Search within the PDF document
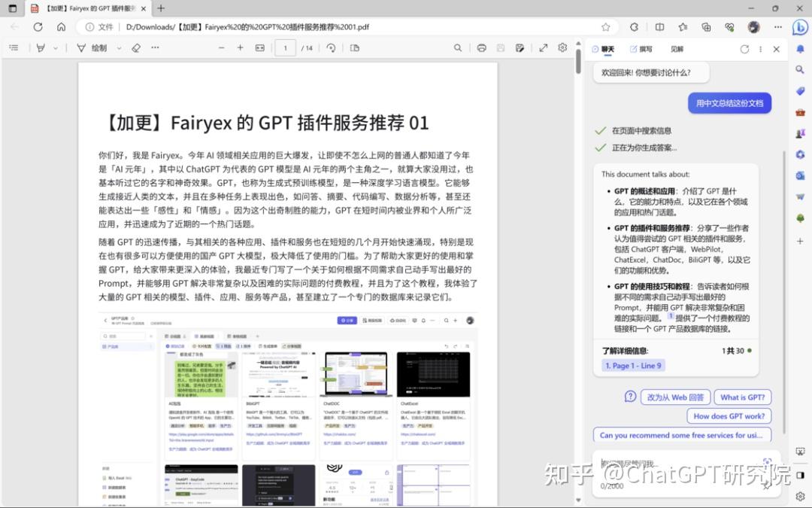This screenshot has height=508, width=812. (x=458, y=47)
